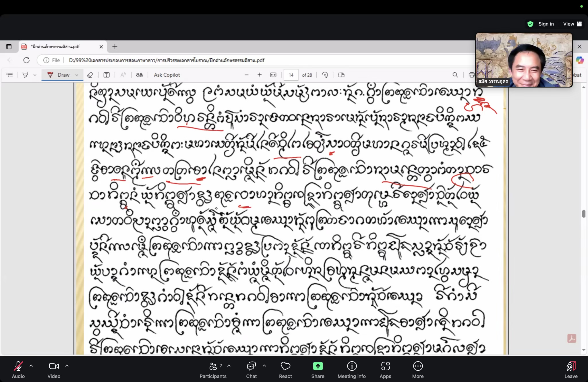The image size is (588, 382).
Task: Click the add text box icon
Action: (x=107, y=75)
